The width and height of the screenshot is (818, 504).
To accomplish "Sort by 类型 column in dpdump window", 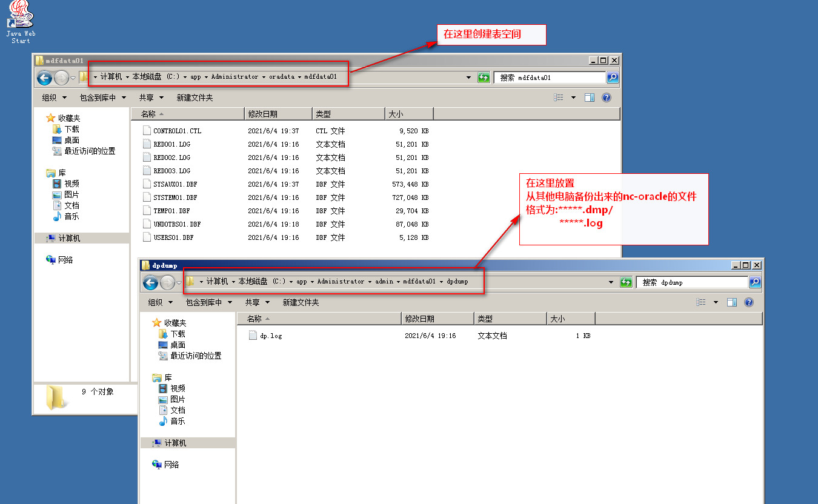I will pos(510,319).
